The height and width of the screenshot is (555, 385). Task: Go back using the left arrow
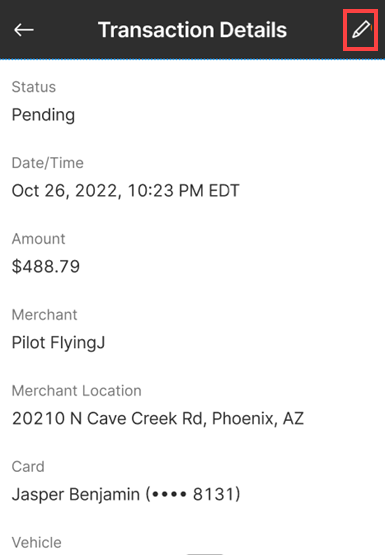24,30
